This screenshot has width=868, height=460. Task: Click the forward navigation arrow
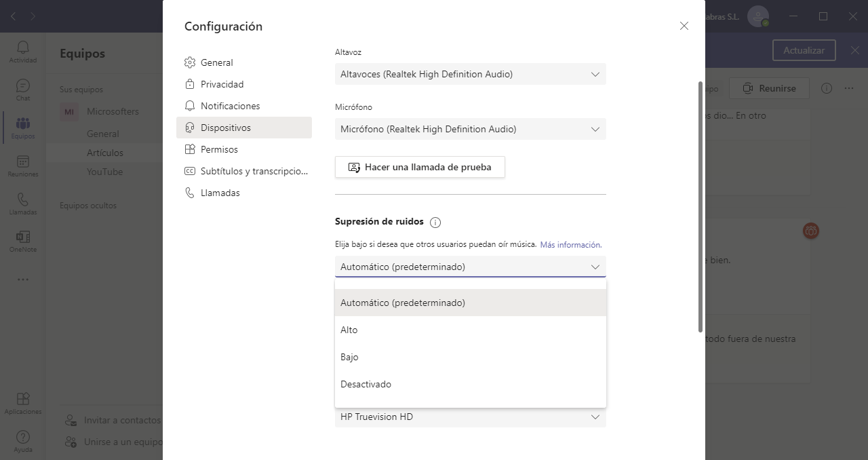pos(33,16)
